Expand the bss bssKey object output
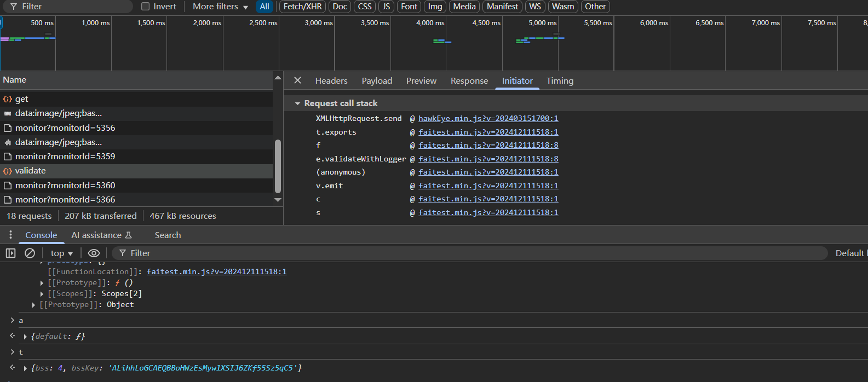 pos(25,368)
